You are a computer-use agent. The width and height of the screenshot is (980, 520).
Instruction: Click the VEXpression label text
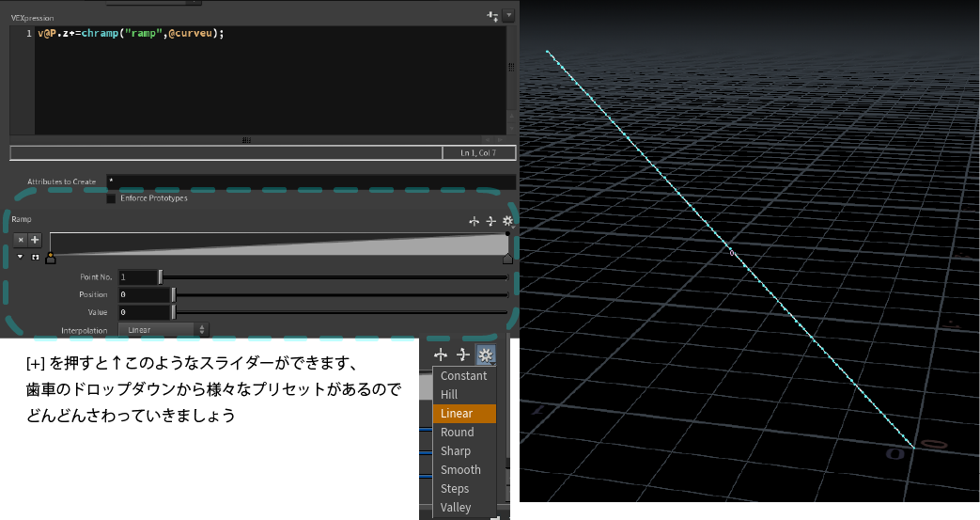point(33,18)
